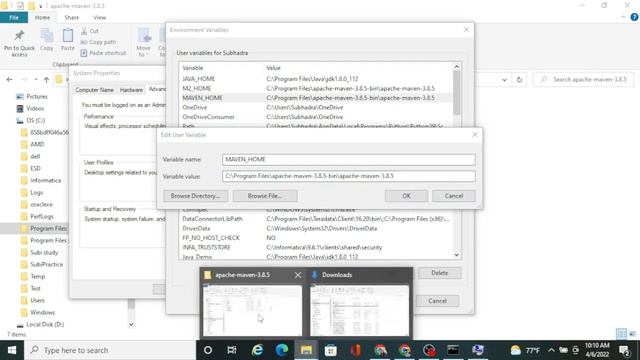Screen dimensions: 640x360
Task: Open the SubiPractice folder in navigation pane
Action: [x=46, y=264]
